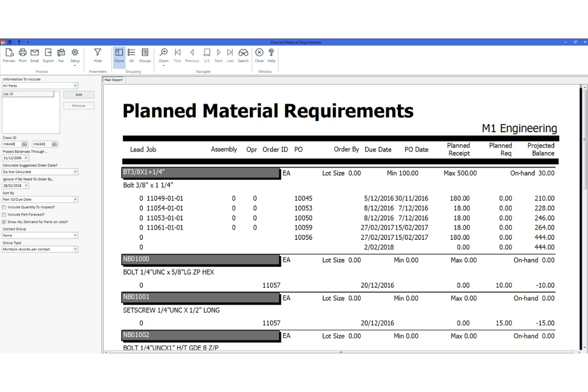Fax the report via the Fax icon
The image size is (588, 392).
[61, 56]
